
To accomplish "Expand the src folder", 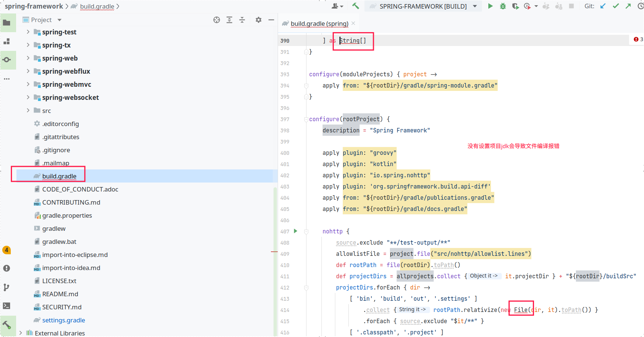I will 28,110.
